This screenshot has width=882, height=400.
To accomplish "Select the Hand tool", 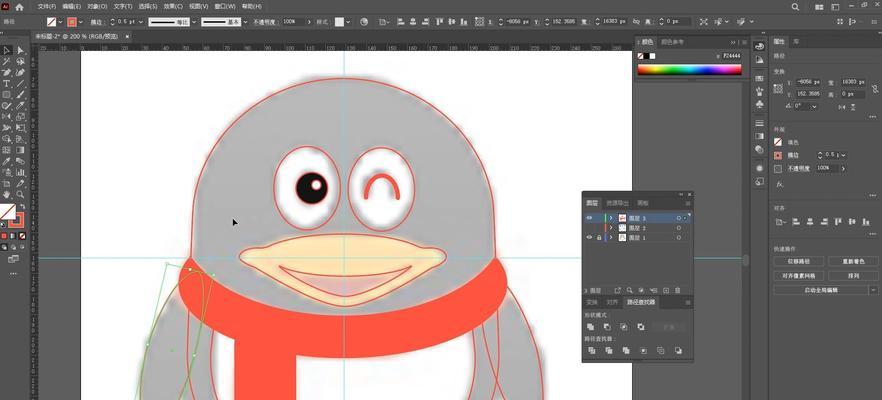I will point(7,194).
